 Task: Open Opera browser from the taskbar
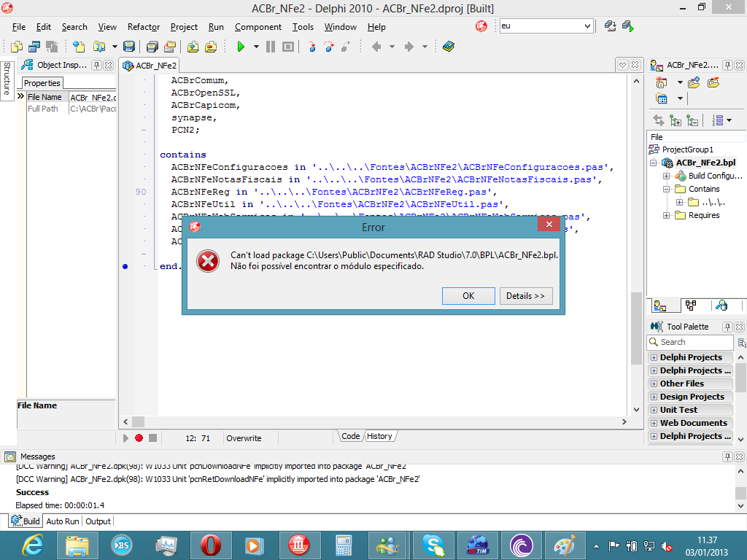coord(210,545)
